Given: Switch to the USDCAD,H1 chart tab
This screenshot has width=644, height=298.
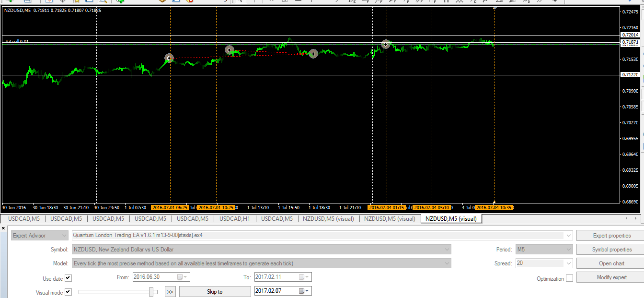Looking at the screenshot, I should 234,219.
